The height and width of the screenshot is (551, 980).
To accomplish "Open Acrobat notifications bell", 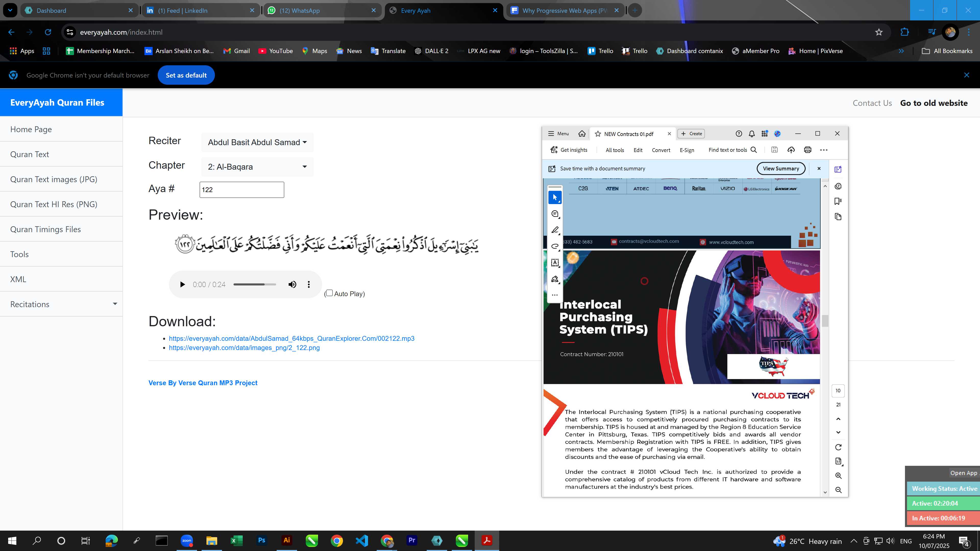I will [752, 133].
